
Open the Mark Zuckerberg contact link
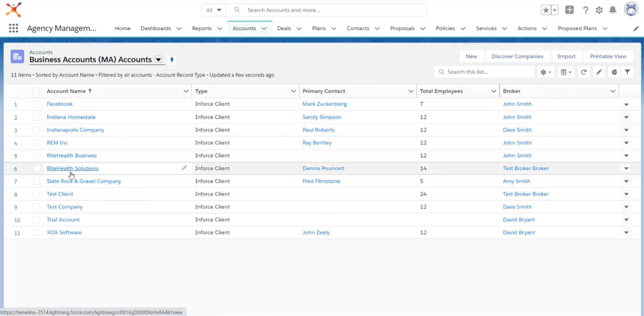[325, 104]
